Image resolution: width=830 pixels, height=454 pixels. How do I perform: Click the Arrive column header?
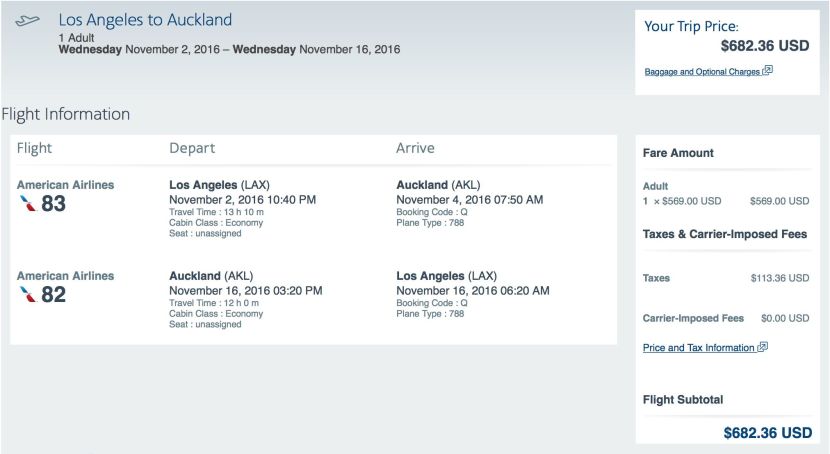click(x=416, y=148)
